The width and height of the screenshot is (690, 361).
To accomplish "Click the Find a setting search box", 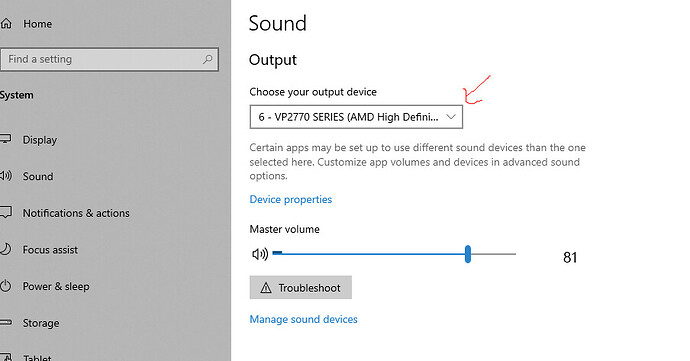I will coord(110,59).
